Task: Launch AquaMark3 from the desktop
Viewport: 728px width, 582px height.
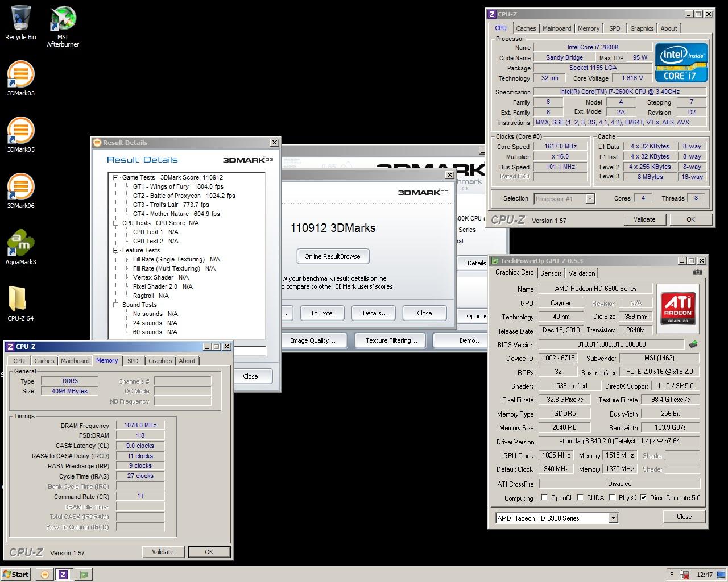Action: point(20,247)
